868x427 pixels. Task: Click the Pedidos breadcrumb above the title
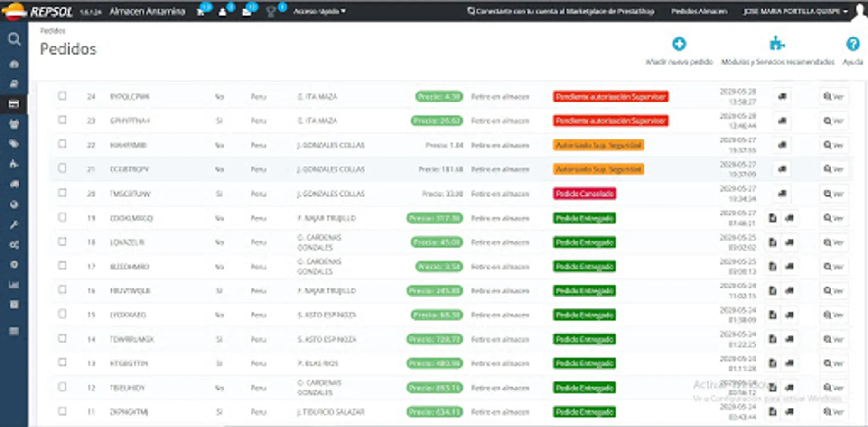coord(53,31)
